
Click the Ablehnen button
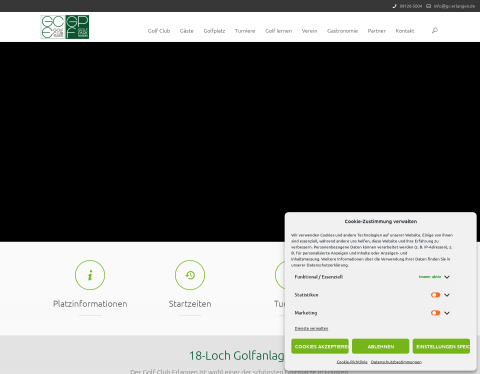381,346
